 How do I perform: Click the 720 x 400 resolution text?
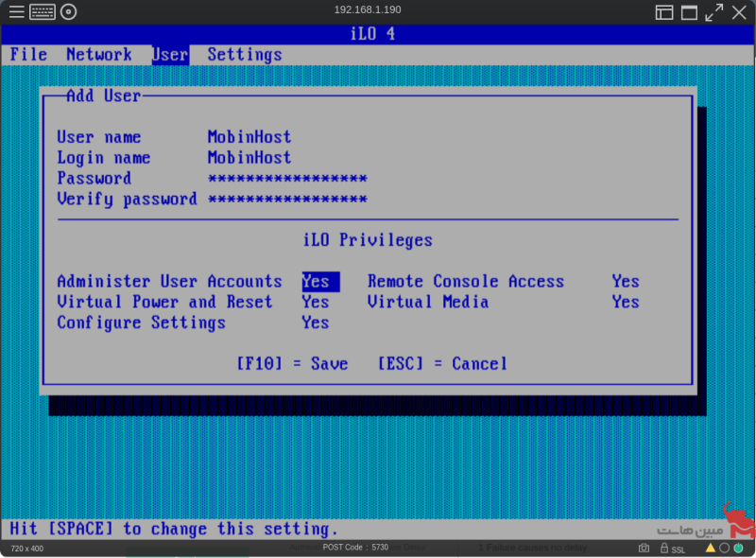27,549
